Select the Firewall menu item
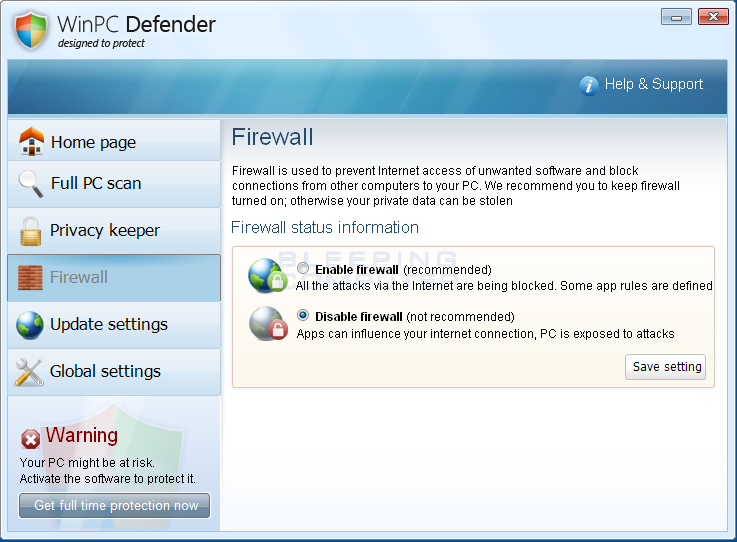 tap(114, 278)
